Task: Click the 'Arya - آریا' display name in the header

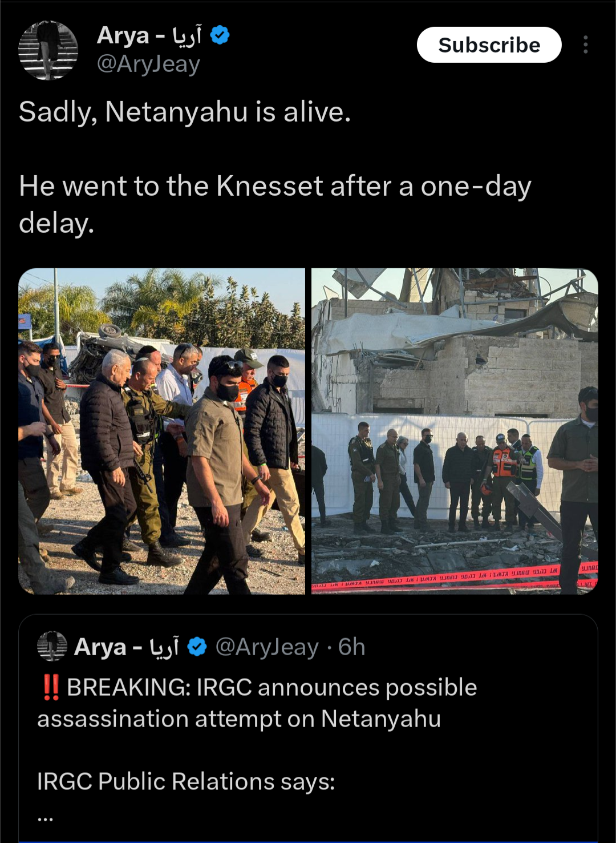Action: 149,35
